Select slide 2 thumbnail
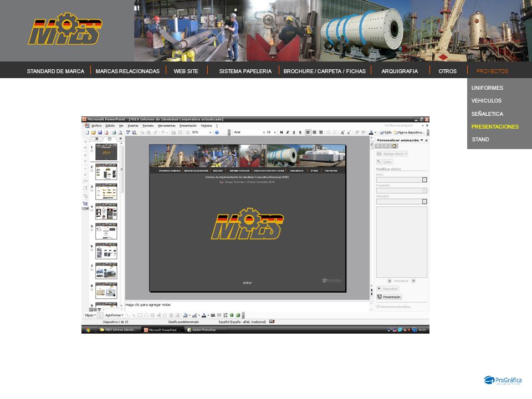Viewport: 532px width, 399px height. 106,172
